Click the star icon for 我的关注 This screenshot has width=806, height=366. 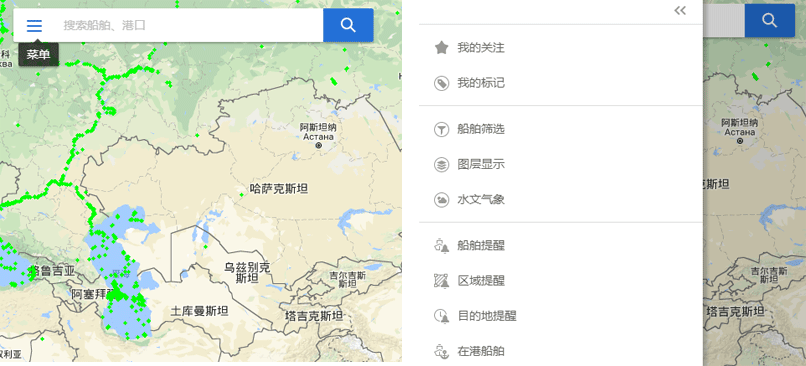pos(442,48)
